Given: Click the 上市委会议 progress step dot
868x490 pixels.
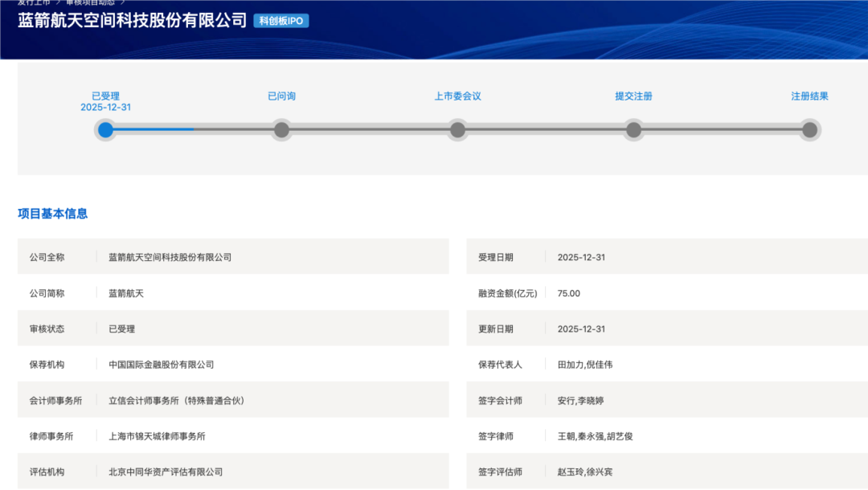Looking at the screenshot, I should tap(458, 130).
